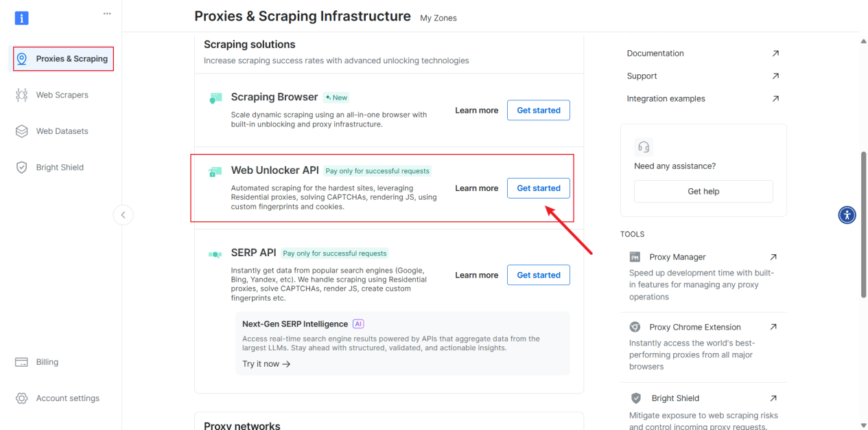Click Learn more for Scraping Browser

point(477,110)
